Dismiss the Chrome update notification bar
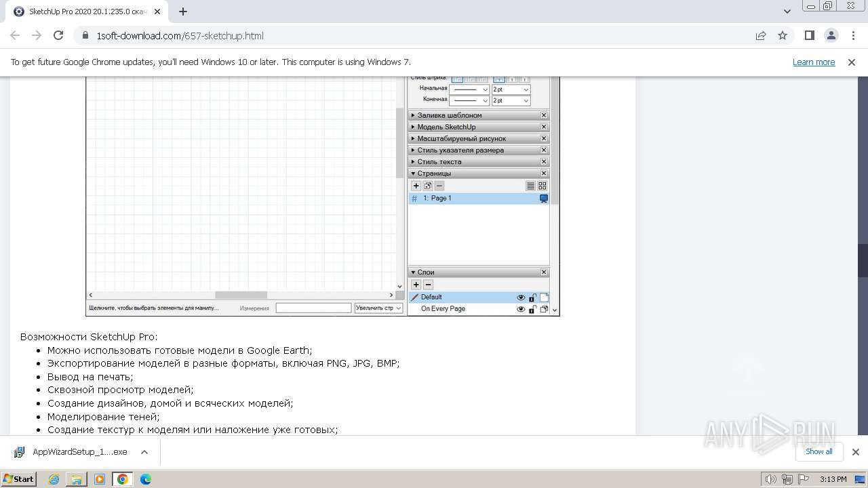868x488 pixels. [x=852, y=62]
